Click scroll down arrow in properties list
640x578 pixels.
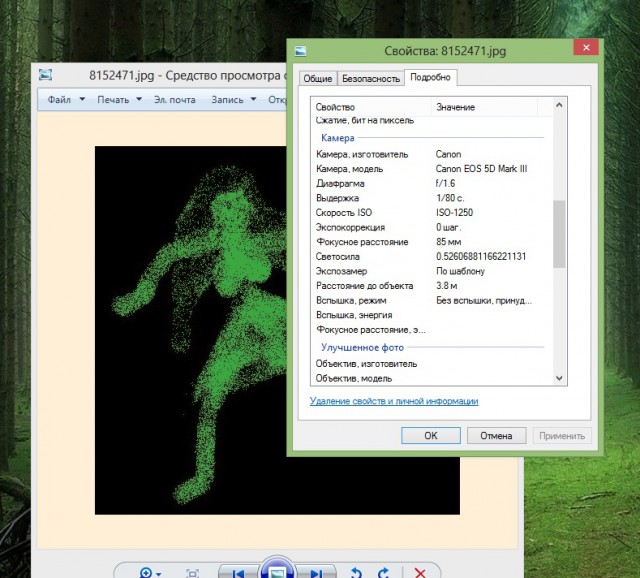(559, 378)
